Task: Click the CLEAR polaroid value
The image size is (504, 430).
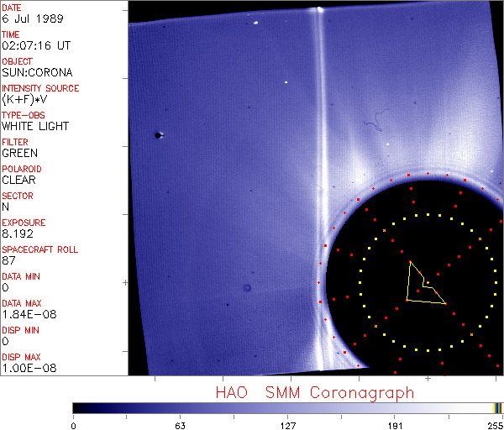Action: [19, 180]
